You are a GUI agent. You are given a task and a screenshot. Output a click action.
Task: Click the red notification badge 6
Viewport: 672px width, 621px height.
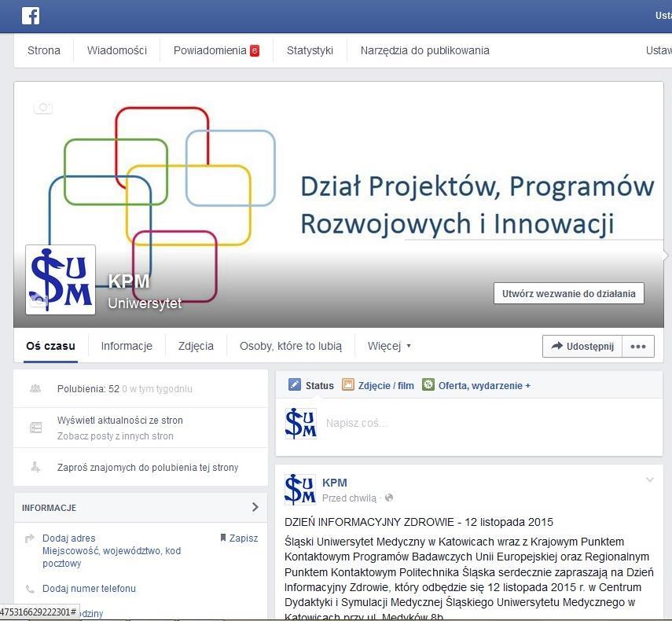point(255,50)
